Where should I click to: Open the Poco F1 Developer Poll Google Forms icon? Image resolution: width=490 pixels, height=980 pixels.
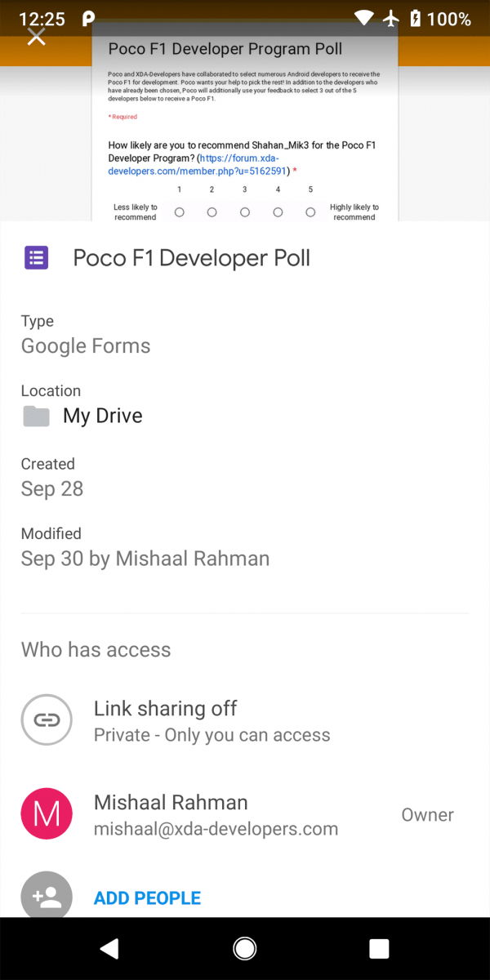(x=36, y=257)
